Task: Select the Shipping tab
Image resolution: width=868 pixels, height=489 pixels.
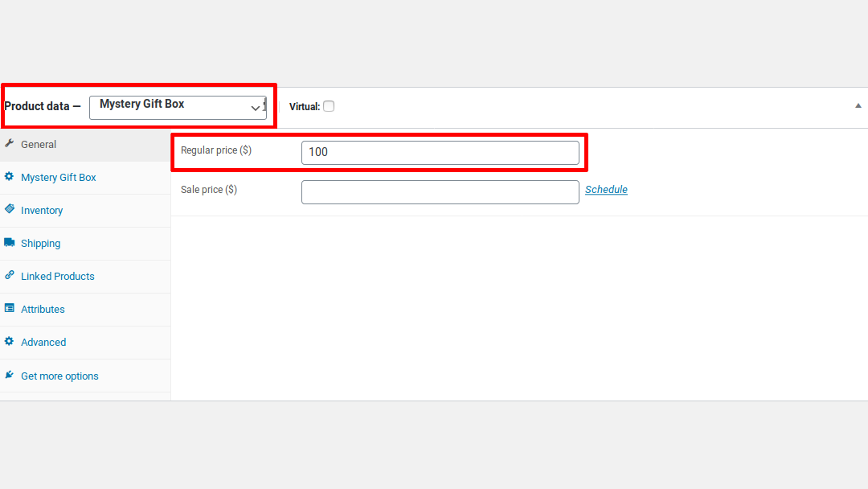Action: click(x=85, y=244)
